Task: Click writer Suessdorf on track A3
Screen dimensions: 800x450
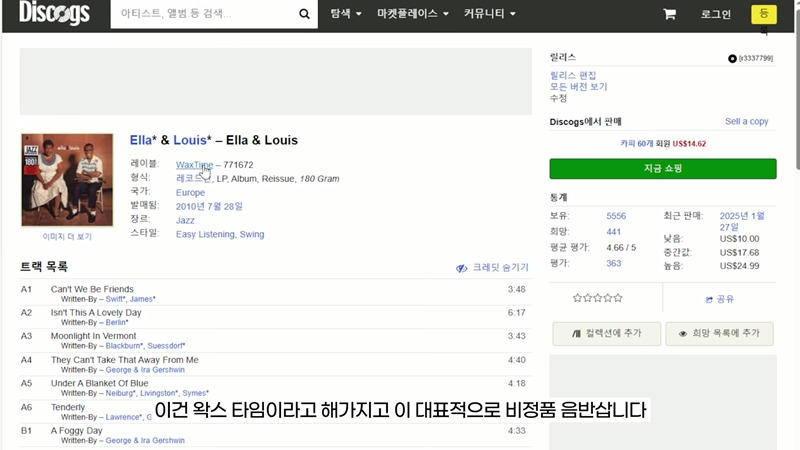Action: click(164, 346)
